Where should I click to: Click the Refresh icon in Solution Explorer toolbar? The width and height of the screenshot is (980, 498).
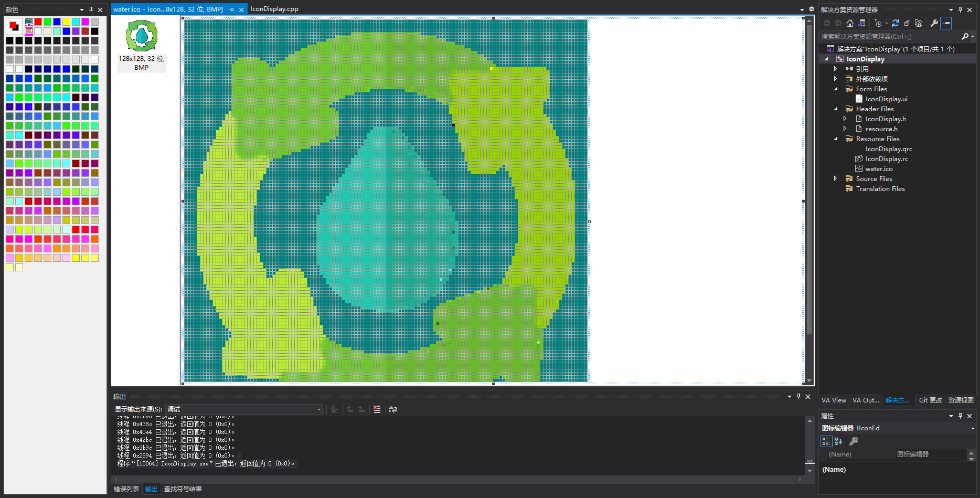pos(896,23)
